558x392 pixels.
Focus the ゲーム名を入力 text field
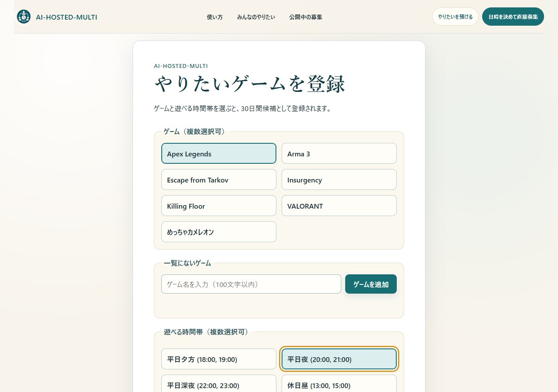(251, 284)
